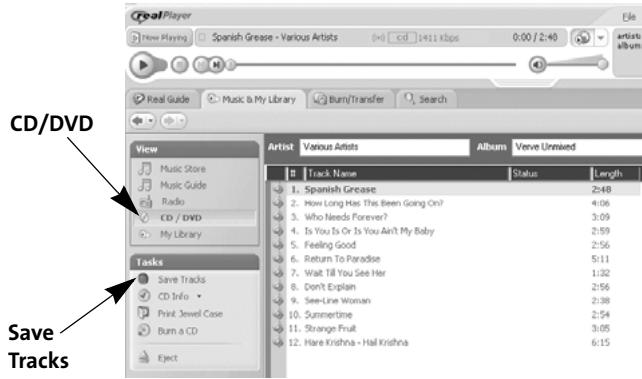This screenshot has width=642, height=379.
Task: Switch to the Real Guide tab
Action: [x=162, y=99]
